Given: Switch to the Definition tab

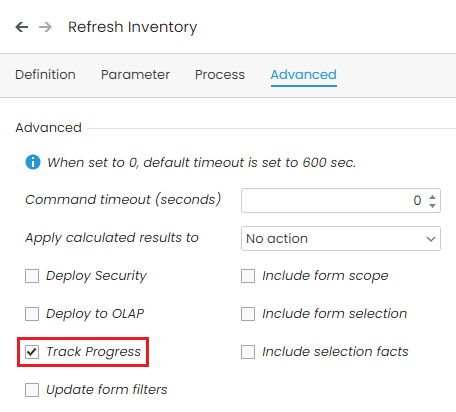Looking at the screenshot, I should tap(45, 75).
